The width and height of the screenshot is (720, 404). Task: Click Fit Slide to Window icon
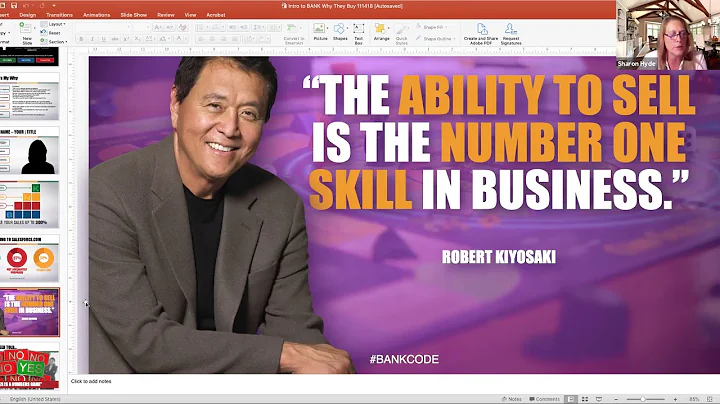[x=710, y=399]
